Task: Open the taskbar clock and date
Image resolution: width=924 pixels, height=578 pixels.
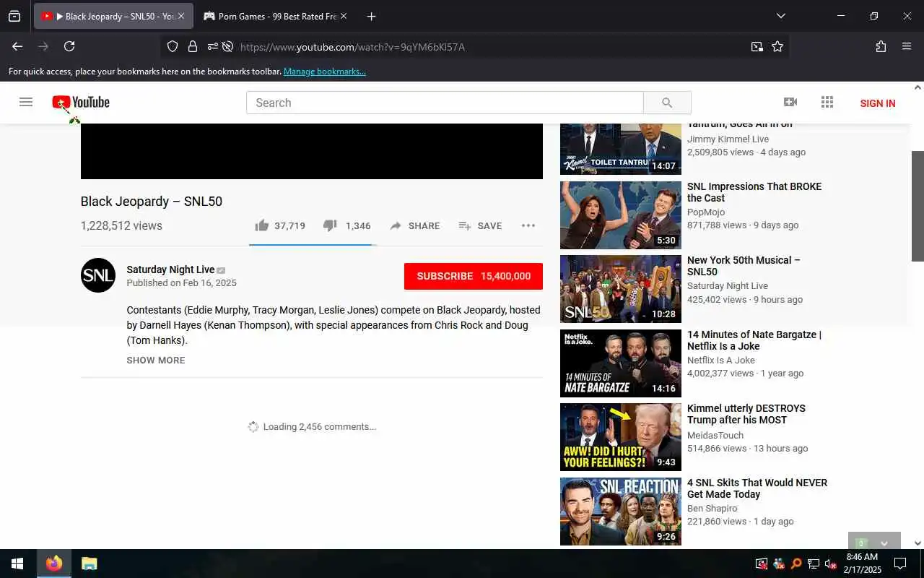Action: (x=862, y=564)
